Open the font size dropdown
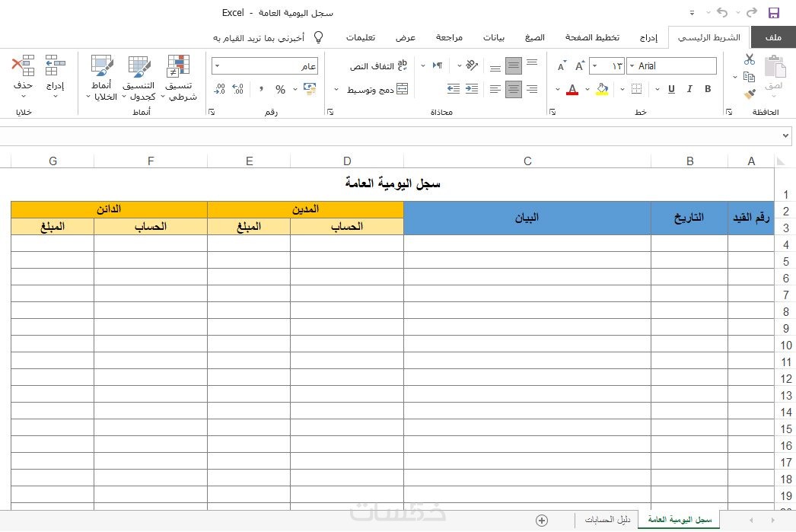Viewport: 796px width, 532px height. (594, 66)
